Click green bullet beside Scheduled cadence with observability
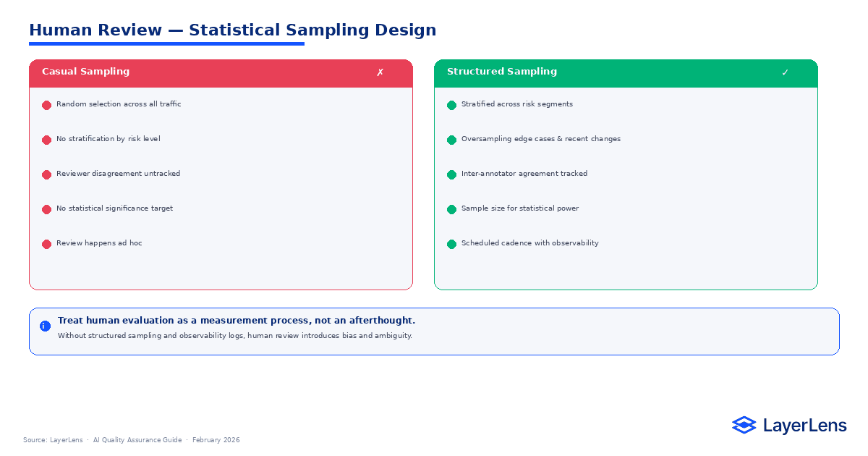Image resolution: width=868 pixels, height=456 pixels. coord(451,244)
